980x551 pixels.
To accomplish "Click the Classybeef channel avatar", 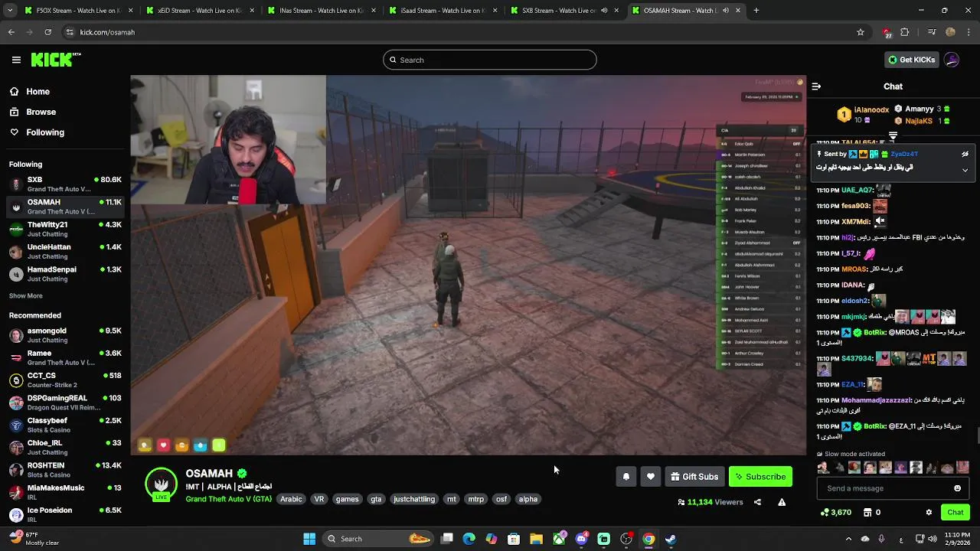I will [x=16, y=425].
